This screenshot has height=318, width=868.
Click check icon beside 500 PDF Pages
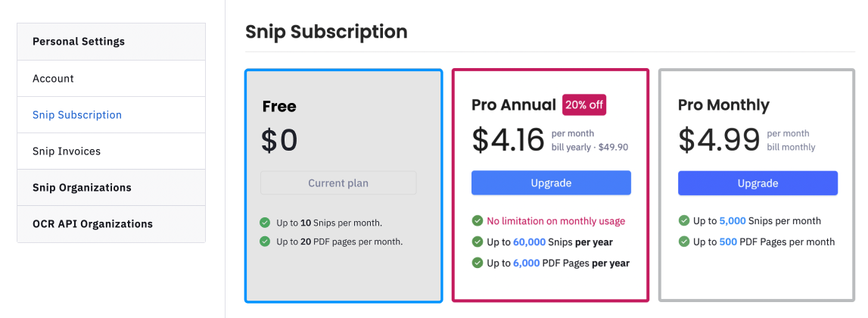point(684,242)
